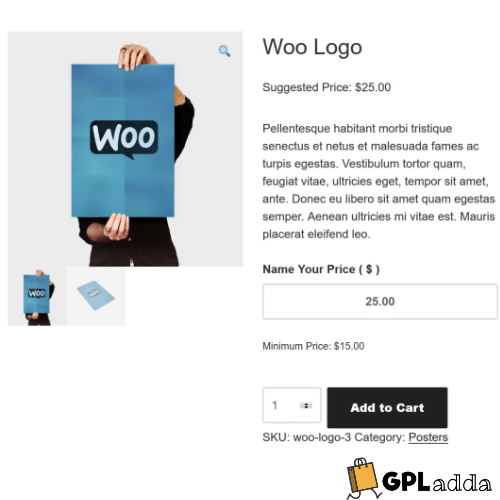
Task: Click the Woo Logo product title
Action: pos(312,47)
